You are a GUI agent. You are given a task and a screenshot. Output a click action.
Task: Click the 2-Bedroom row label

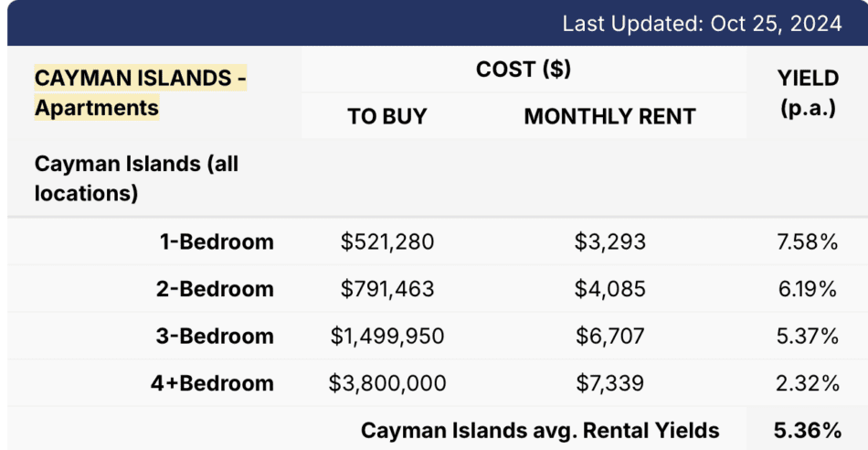point(215,289)
